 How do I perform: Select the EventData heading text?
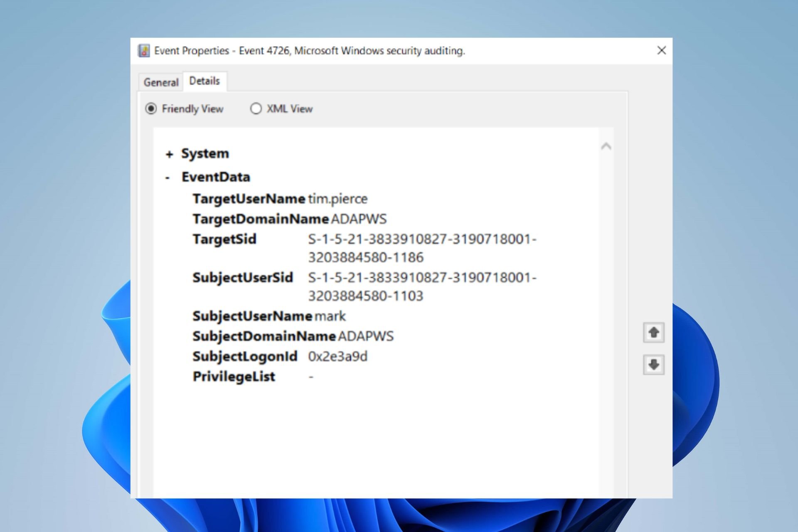point(216,177)
